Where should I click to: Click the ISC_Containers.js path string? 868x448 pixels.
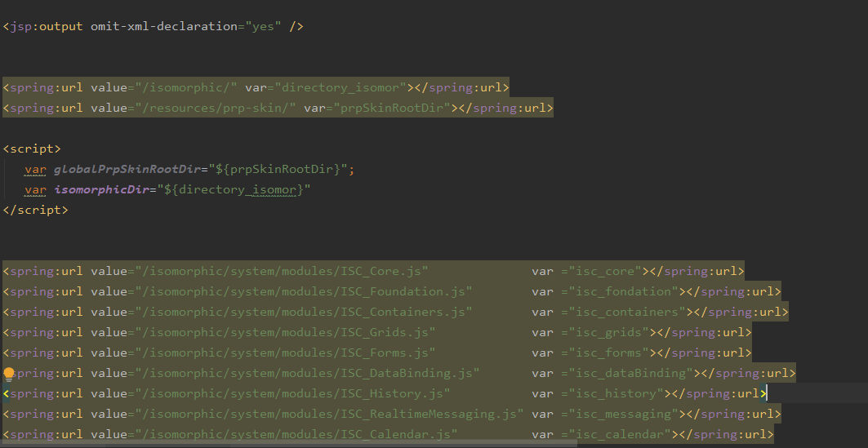click(x=304, y=312)
